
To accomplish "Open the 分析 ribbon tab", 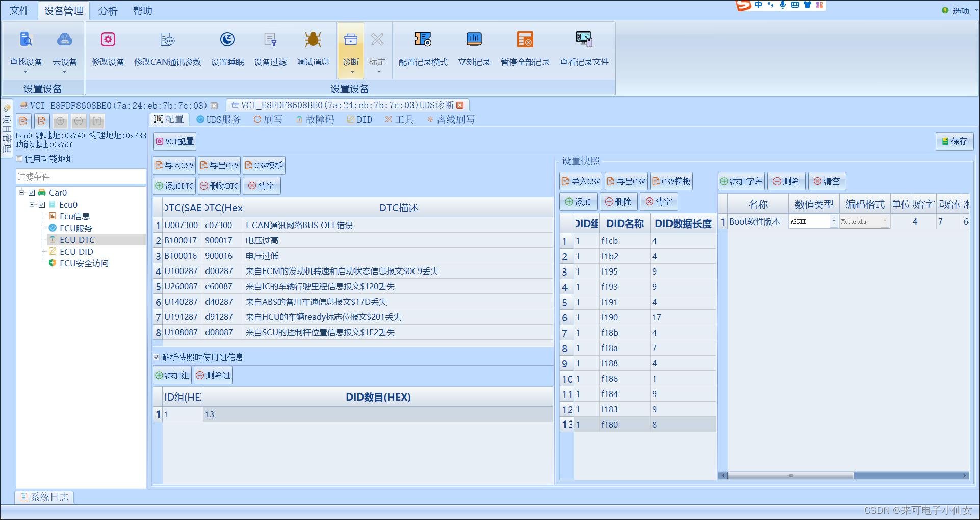I will (108, 11).
